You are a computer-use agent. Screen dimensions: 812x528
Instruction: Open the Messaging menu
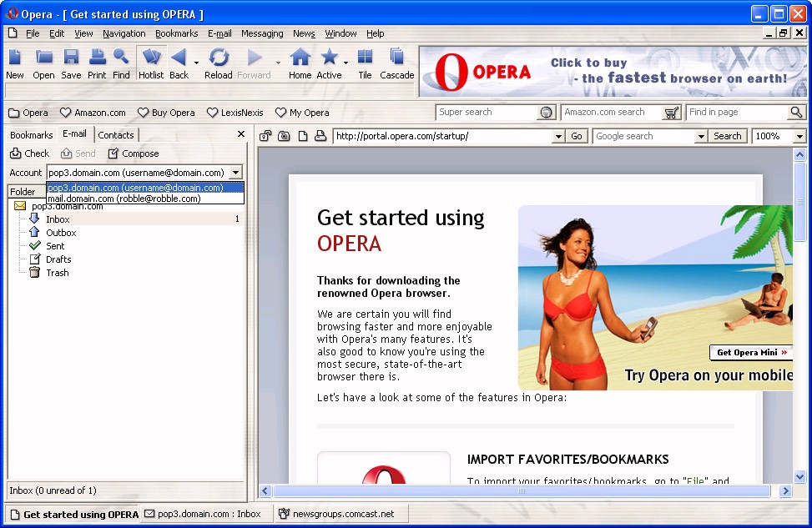pyautogui.click(x=262, y=33)
